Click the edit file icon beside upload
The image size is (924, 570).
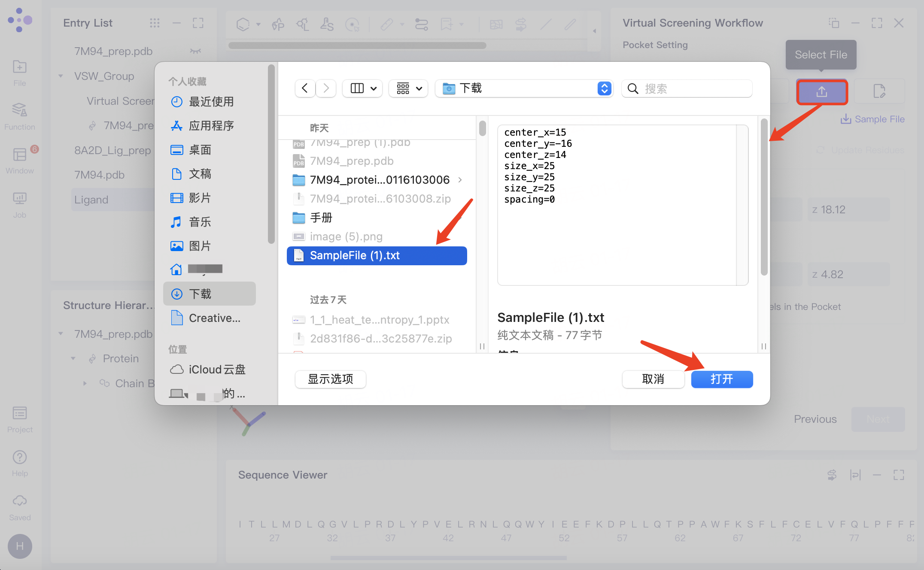coord(879,91)
